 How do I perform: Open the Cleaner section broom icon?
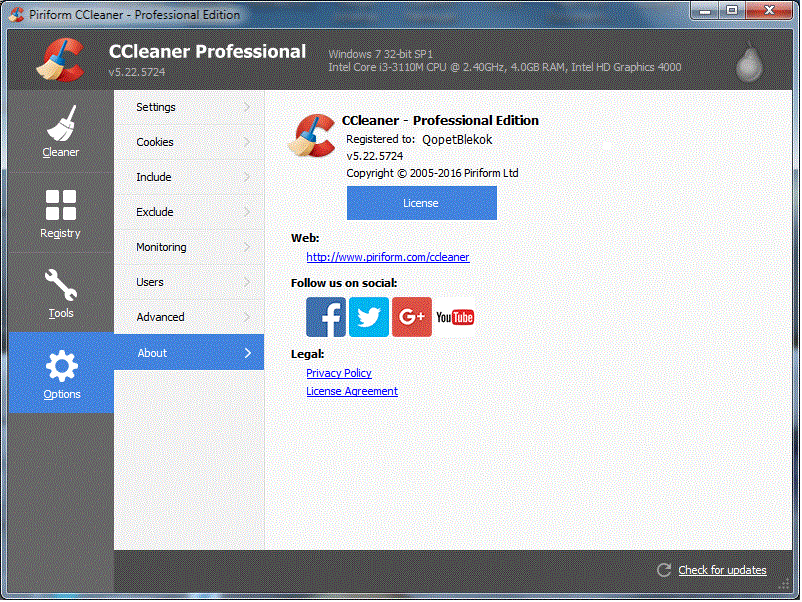(61, 123)
